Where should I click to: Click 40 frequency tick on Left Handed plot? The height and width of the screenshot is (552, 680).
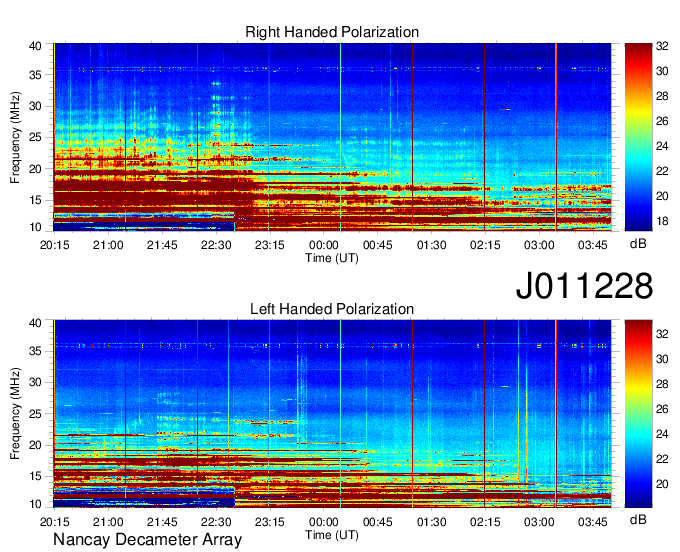(x=35, y=323)
